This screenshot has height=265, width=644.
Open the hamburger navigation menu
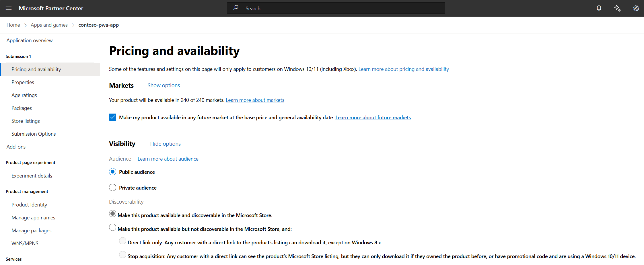pos(9,8)
